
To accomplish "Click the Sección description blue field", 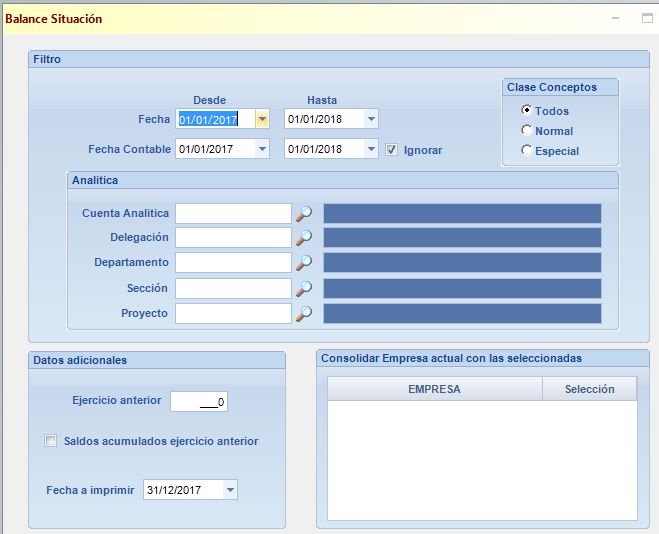I will pos(462,289).
